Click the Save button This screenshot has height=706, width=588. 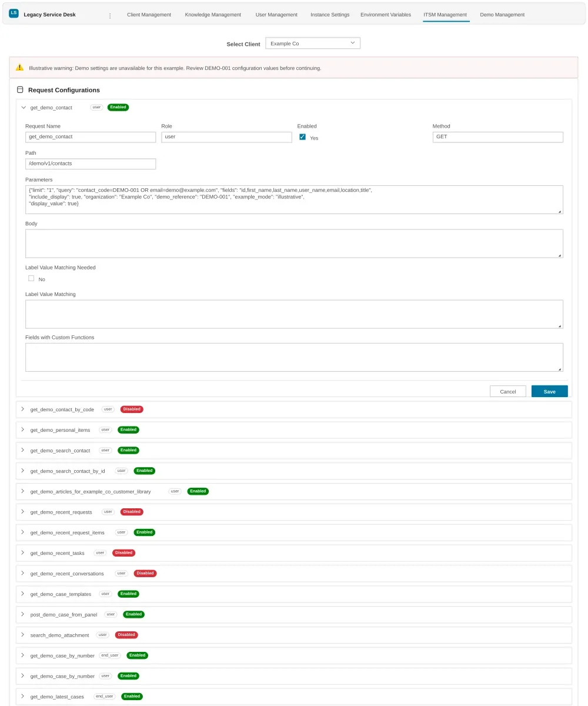tap(549, 391)
